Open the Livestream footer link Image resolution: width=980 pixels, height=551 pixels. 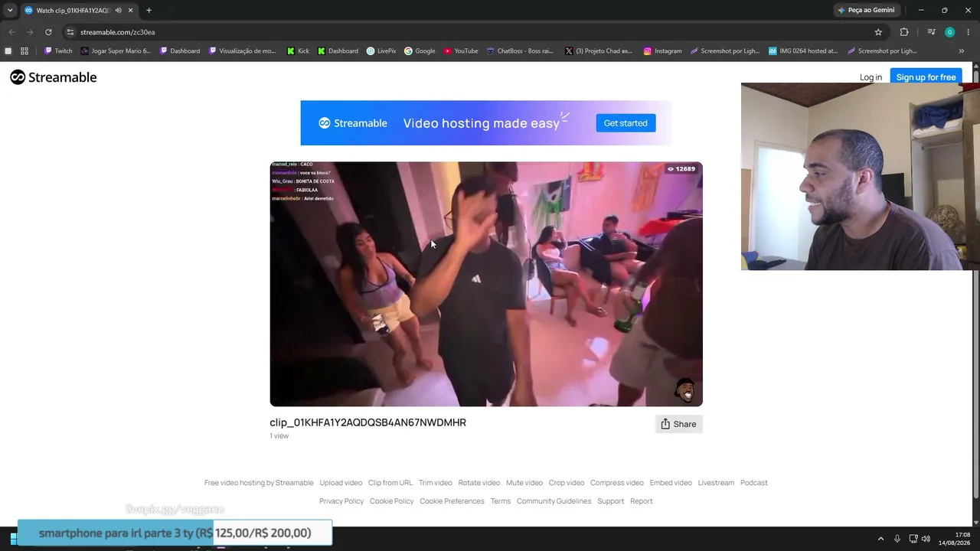point(716,483)
